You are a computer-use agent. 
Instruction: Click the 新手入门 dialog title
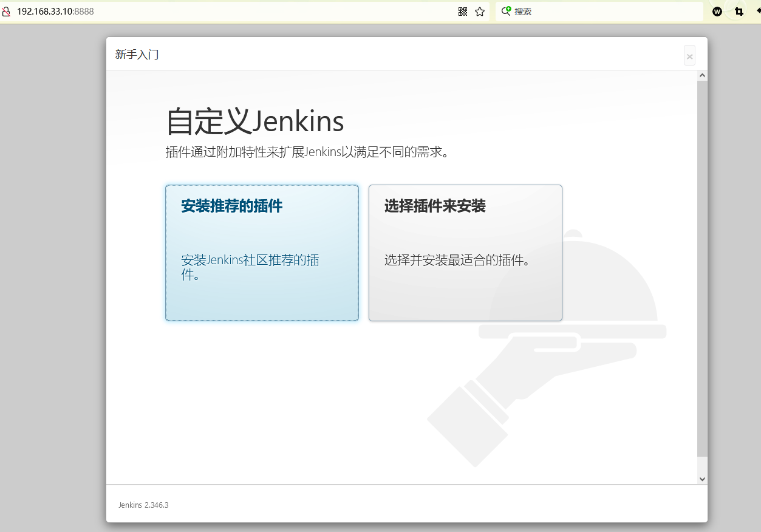pos(137,55)
